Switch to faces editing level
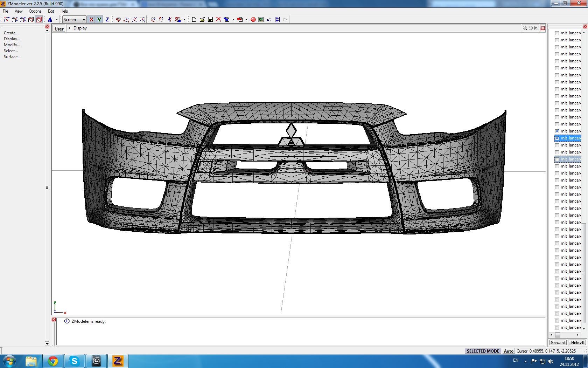Viewport: 588px width, 368px height. (x=22, y=19)
